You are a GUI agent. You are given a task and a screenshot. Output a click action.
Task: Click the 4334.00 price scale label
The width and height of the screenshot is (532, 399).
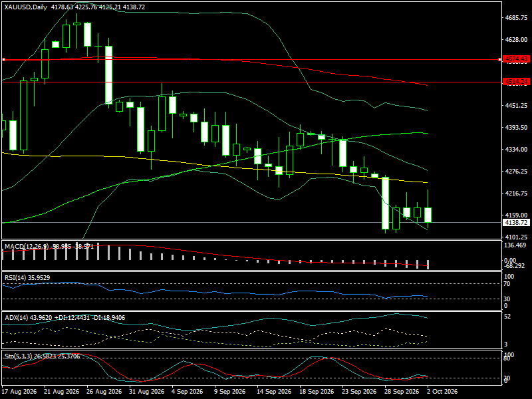(516, 149)
